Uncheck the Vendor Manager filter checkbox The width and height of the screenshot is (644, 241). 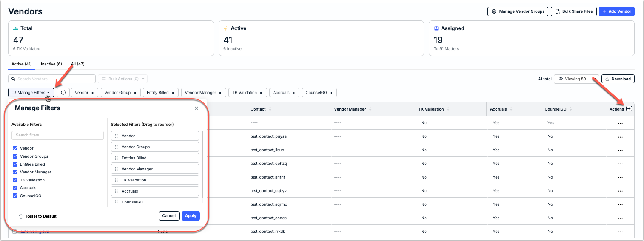[15, 172]
